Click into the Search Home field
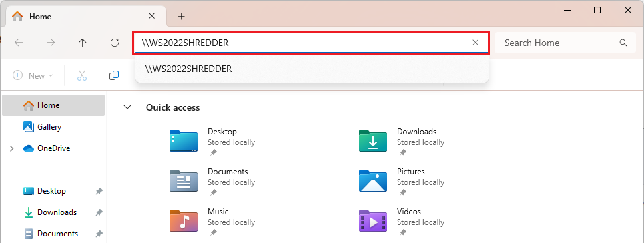The image size is (644, 243). [560, 43]
